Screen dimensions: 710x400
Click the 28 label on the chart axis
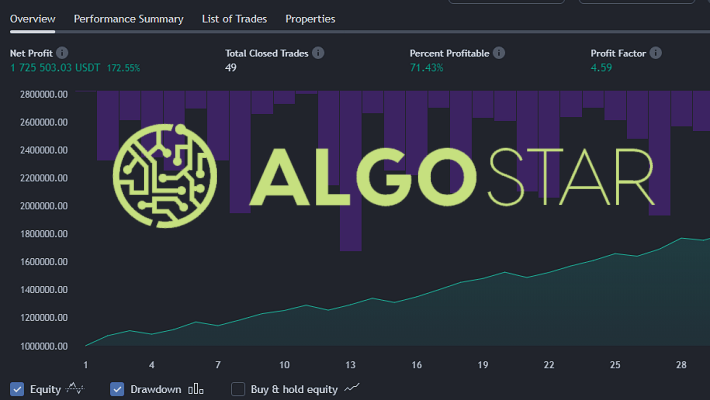[x=681, y=365]
